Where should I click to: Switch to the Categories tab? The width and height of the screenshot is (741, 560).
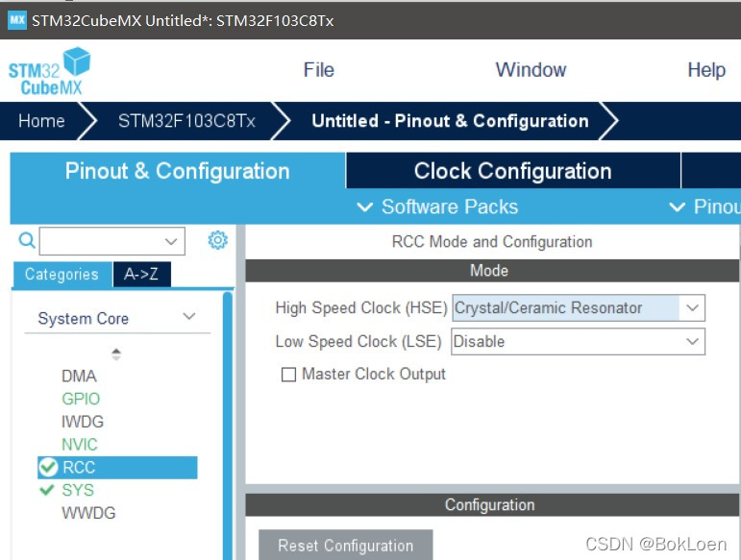[x=62, y=275]
